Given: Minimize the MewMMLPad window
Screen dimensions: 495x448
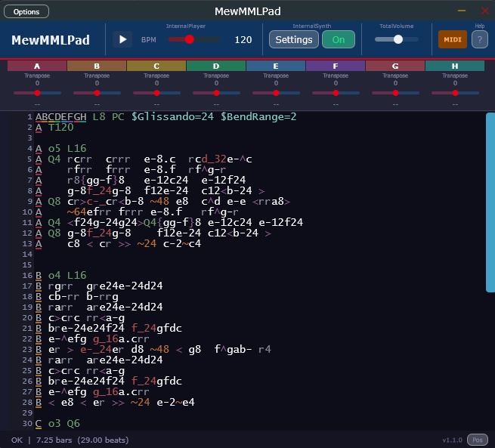Looking at the screenshot, I should 462,11.
